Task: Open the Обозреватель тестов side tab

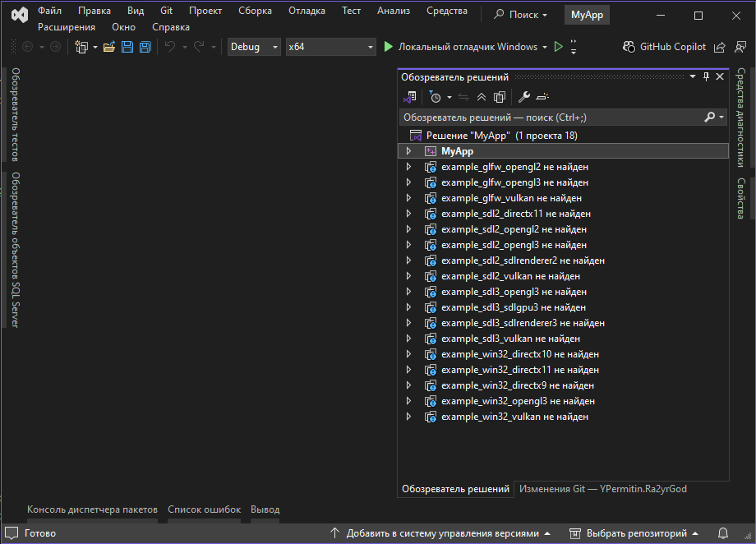Action: click(x=16, y=115)
